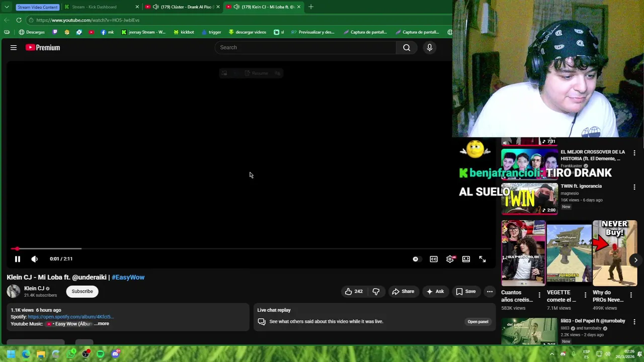Expand description with ...more
The width and height of the screenshot is (644, 362).
tap(102, 324)
